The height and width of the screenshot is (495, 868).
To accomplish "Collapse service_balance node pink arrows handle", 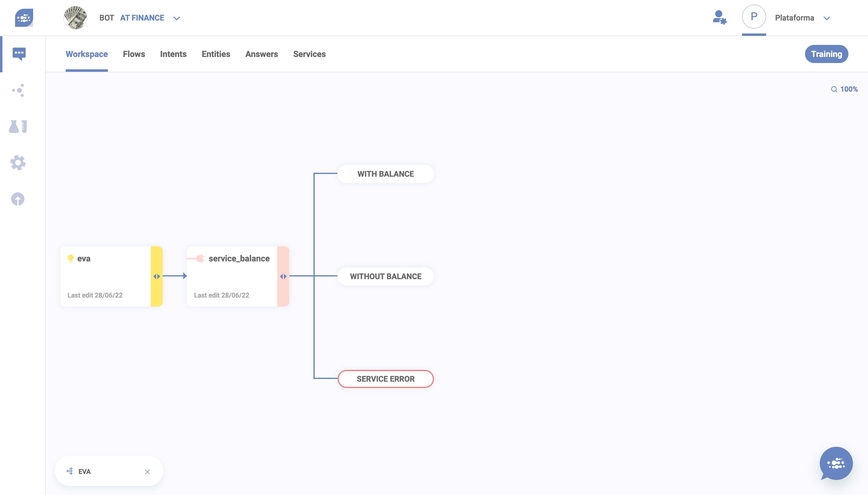I will (x=283, y=276).
